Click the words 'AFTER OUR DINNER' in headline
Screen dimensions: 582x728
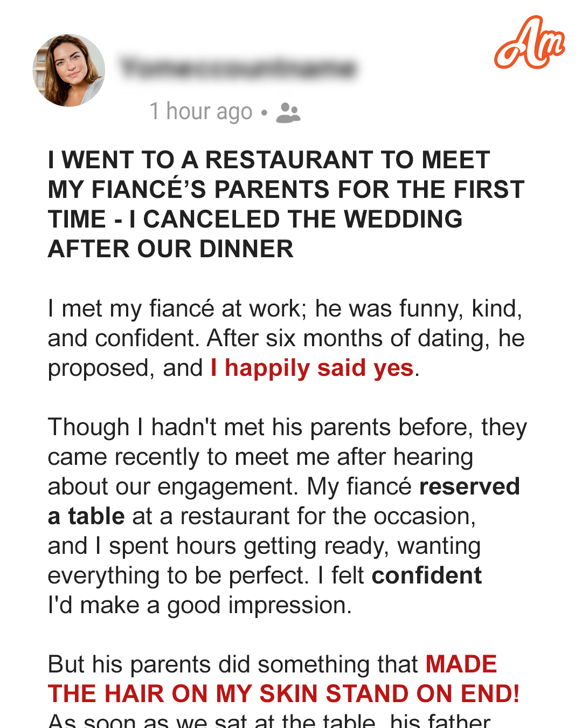(x=170, y=249)
